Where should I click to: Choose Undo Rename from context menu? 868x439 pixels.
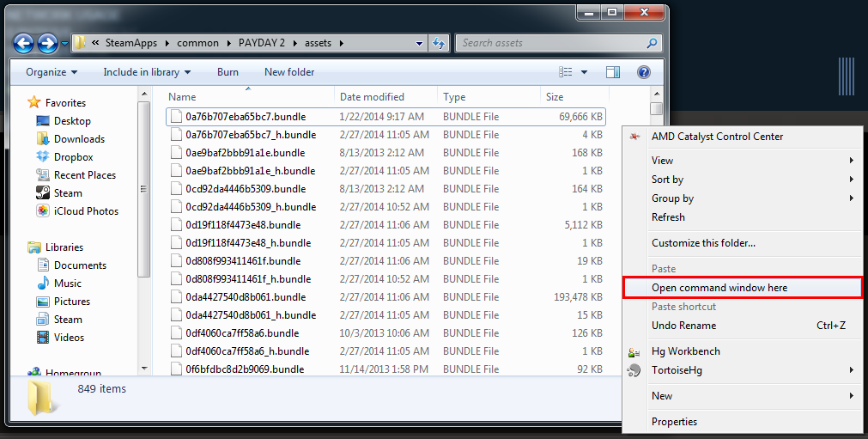tap(743, 326)
